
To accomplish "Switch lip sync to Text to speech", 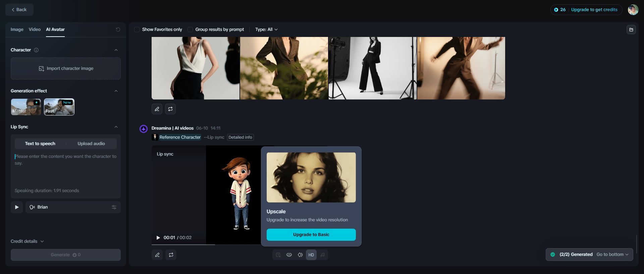I will [x=40, y=144].
